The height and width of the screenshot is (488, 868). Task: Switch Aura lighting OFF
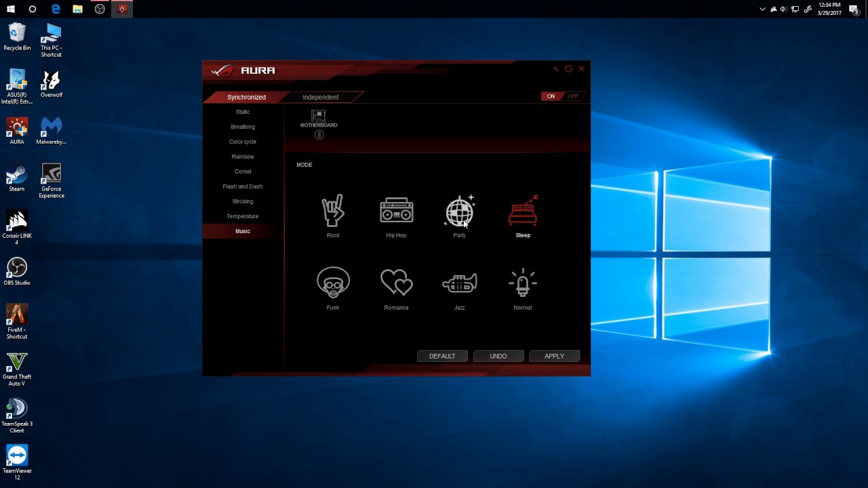573,96
